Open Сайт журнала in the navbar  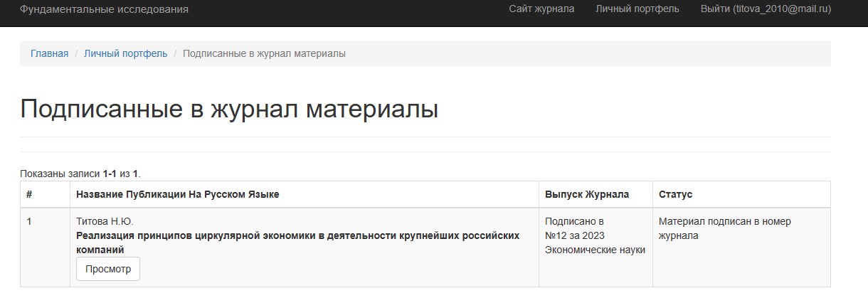[x=541, y=9]
